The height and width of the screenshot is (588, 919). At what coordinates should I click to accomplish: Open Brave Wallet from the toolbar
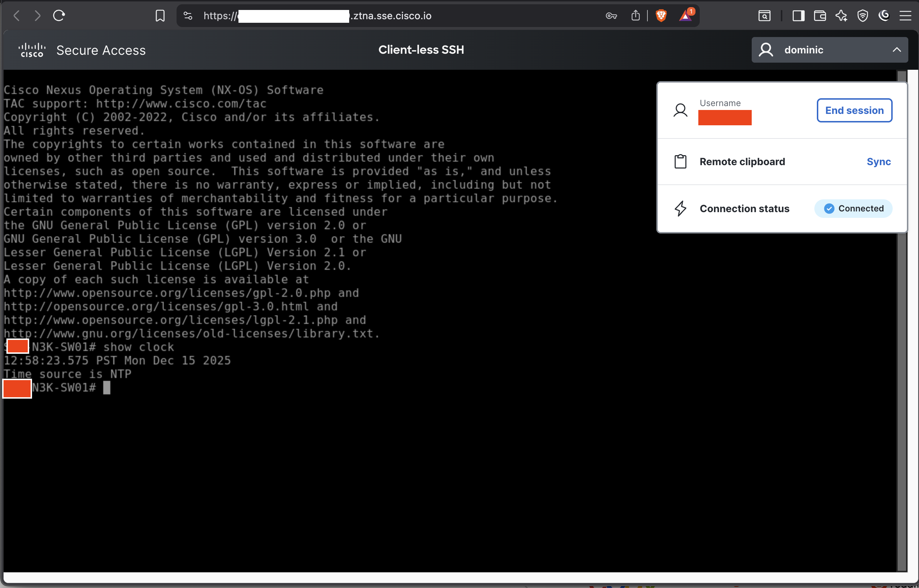[x=820, y=16]
